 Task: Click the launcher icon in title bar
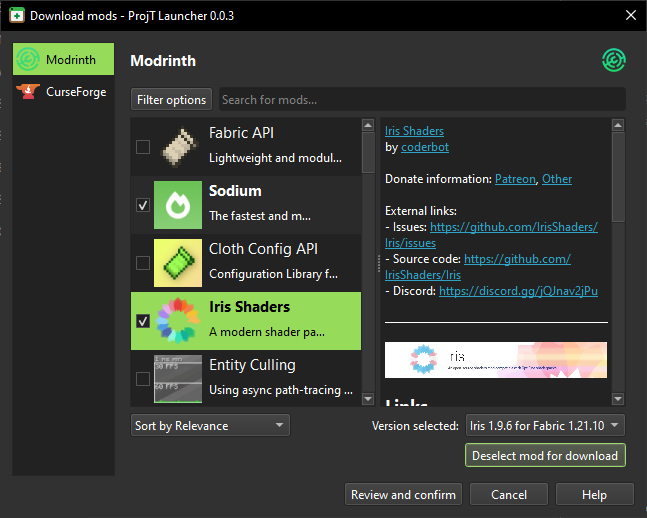17,16
